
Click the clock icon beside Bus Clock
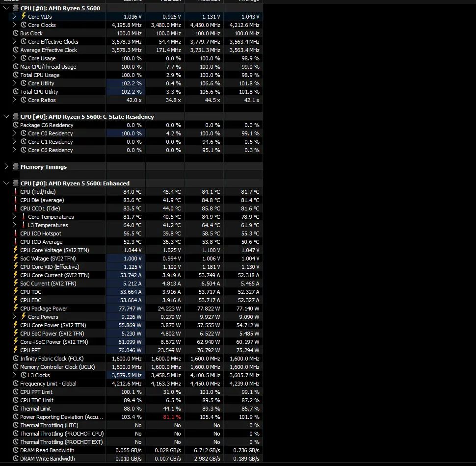16,33
